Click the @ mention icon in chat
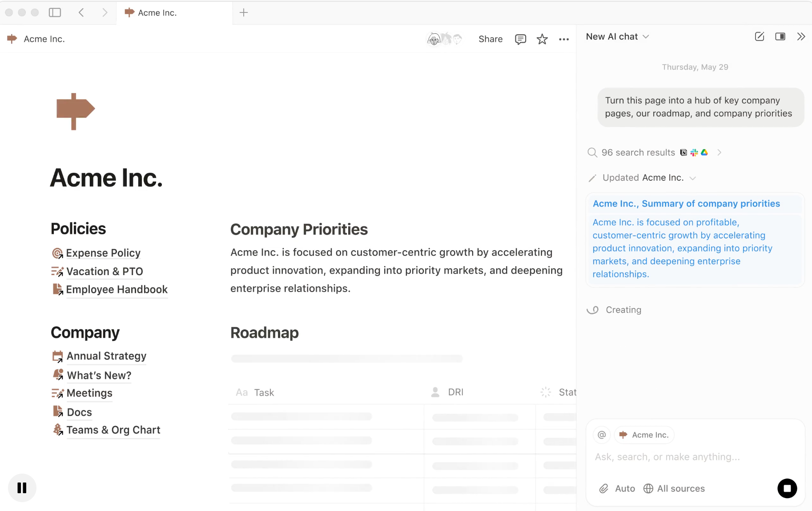Viewport: 812px width, 511px height. pyautogui.click(x=602, y=435)
